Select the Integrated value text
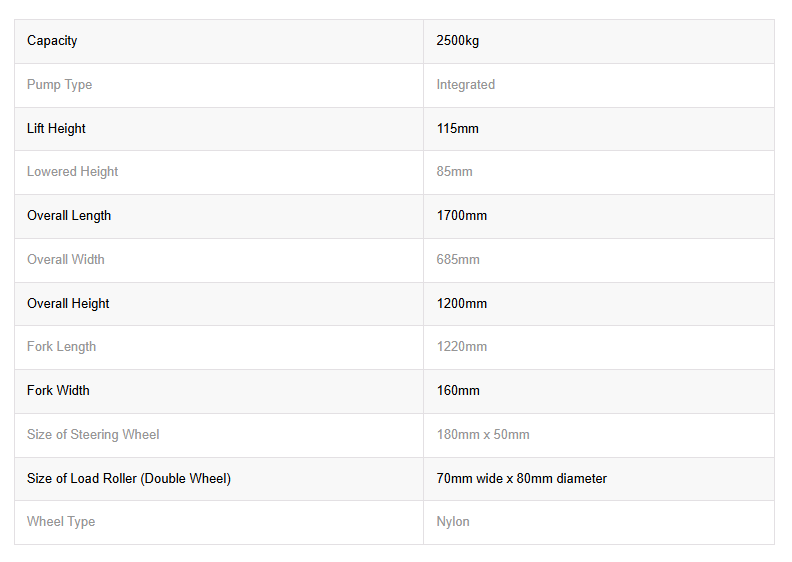The height and width of the screenshot is (562, 792). point(465,84)
